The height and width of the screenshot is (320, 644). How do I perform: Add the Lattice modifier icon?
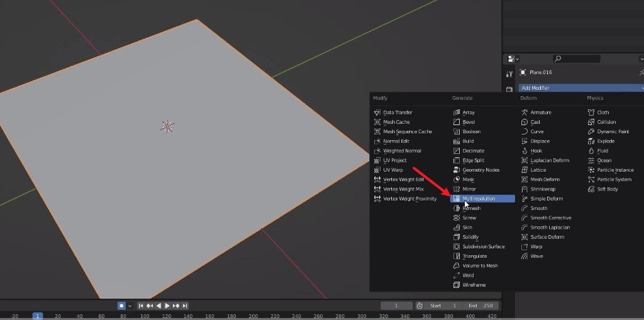pos(524,170)
